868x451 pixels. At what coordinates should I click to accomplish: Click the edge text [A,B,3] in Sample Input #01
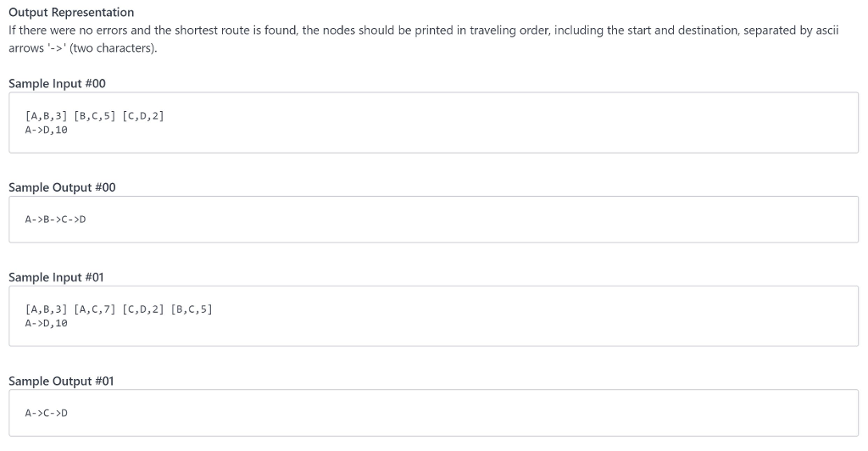point(46,309)
